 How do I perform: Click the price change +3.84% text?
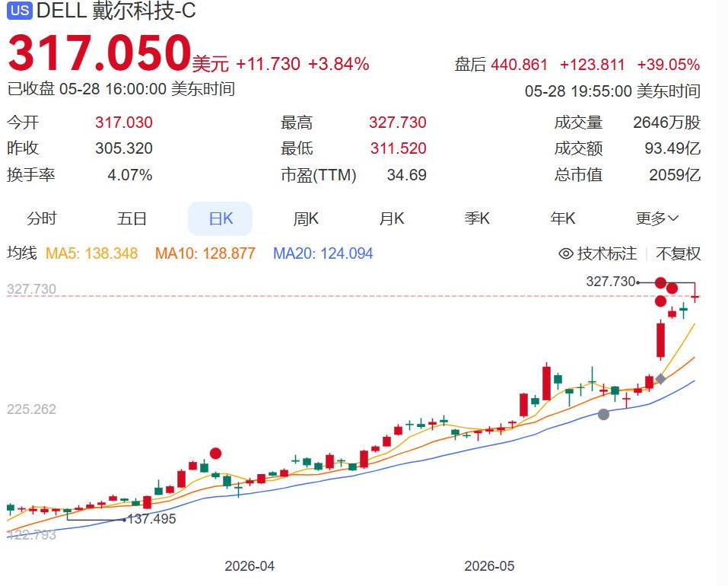click(339, 64)
